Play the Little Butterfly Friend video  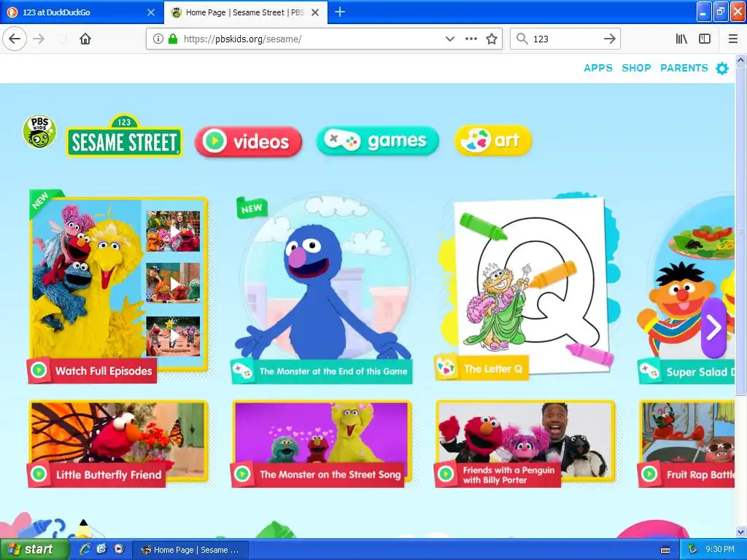tap(118, 444)
